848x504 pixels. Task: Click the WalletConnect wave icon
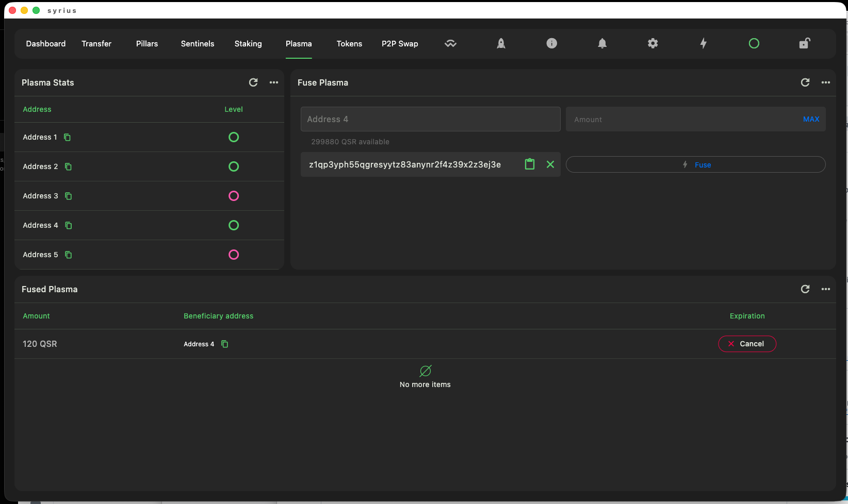pos(450,44)
